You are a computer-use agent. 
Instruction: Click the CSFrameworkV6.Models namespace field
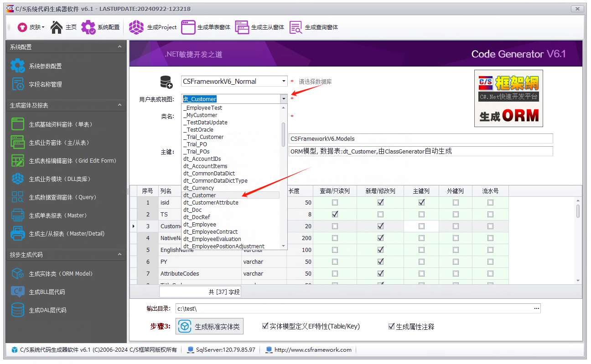[x=420, y=138]
